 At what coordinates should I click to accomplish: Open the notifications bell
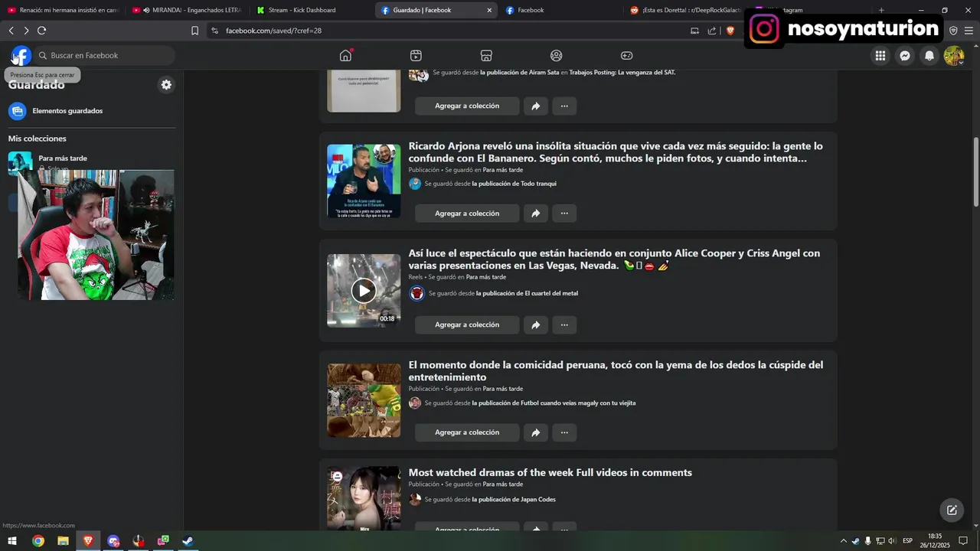[929, 55]
